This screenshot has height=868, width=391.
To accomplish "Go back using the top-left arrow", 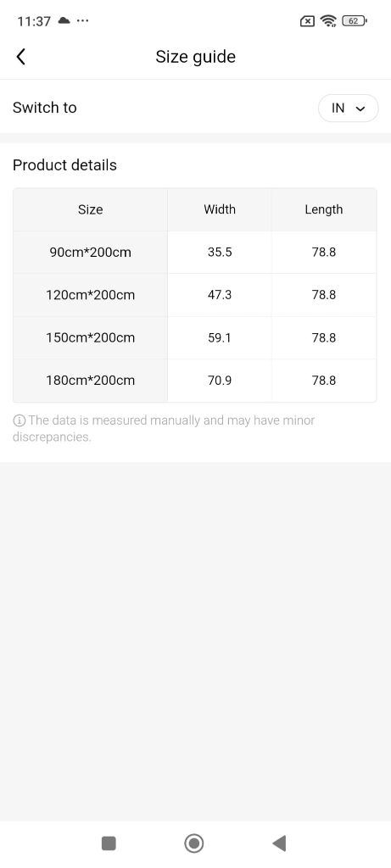I will coord(21,57).
